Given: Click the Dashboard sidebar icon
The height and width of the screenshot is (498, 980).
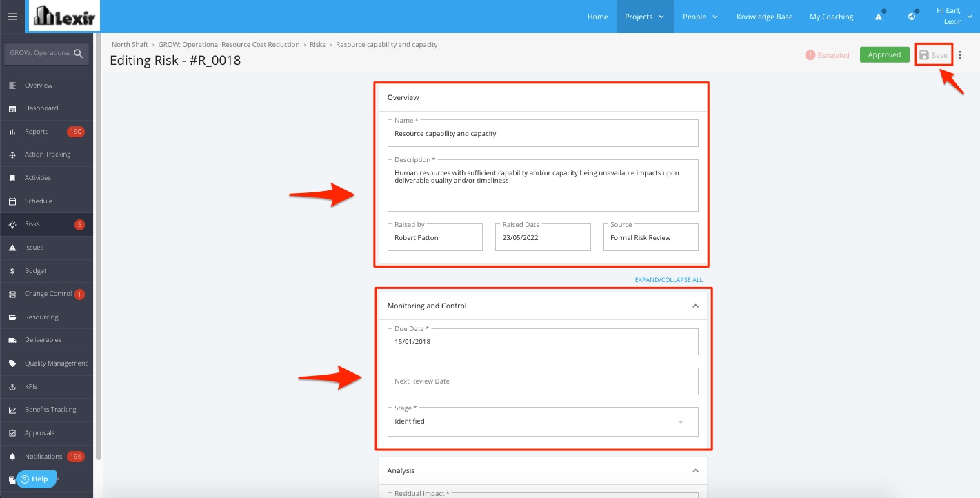Looking at the screenshot, I should click(x=12, y=108).
